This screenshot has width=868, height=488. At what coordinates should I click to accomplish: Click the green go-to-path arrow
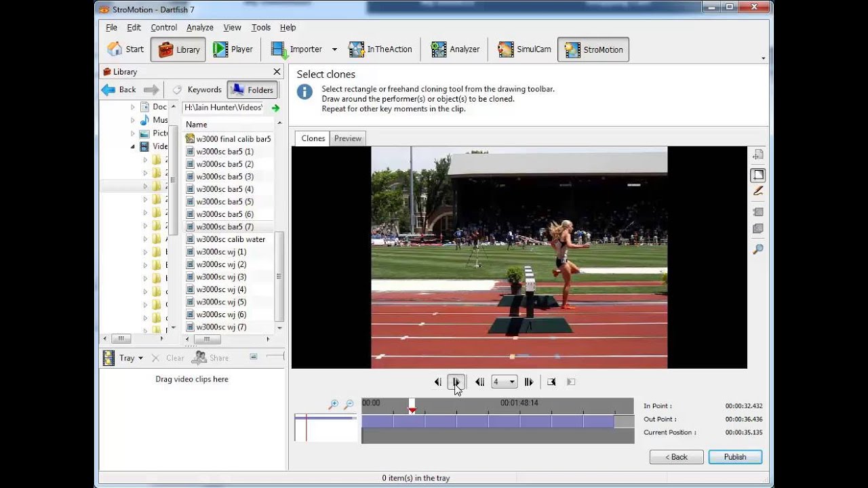tap(275, 108)
